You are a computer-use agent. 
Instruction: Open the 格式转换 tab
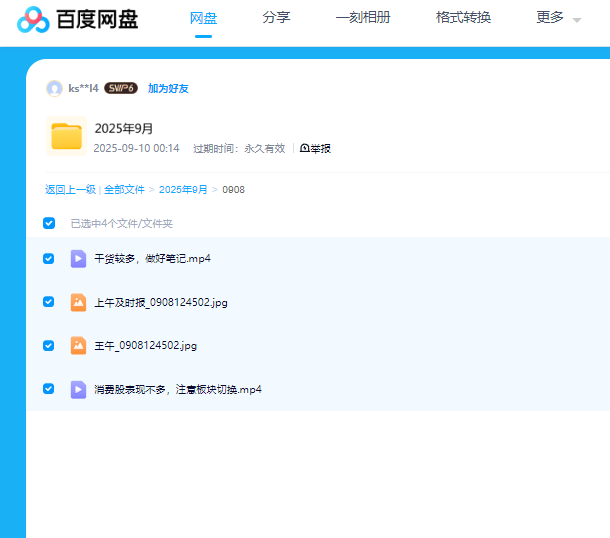tap(463, 18)
